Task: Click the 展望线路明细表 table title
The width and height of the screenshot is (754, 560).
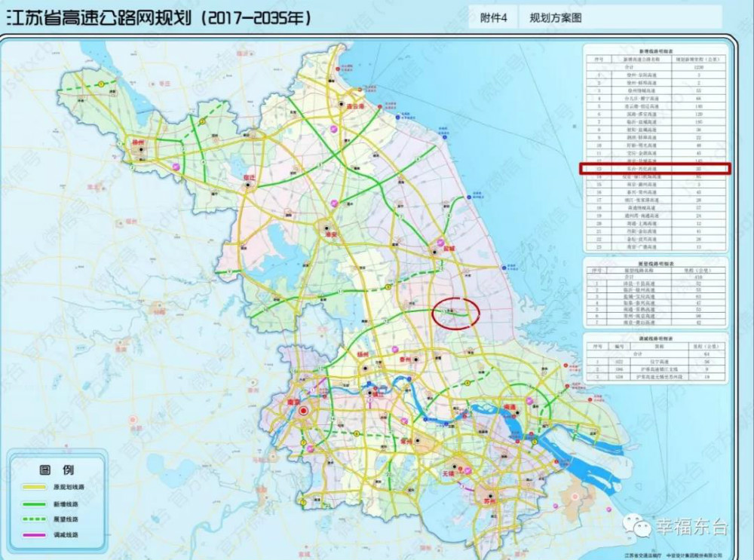Action: pos(656,263)
